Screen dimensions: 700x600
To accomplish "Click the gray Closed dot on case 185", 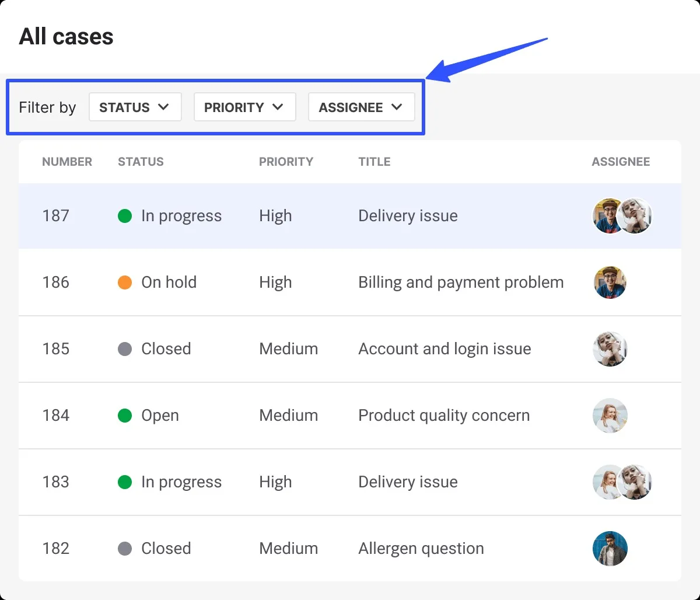I will (125, 349).
